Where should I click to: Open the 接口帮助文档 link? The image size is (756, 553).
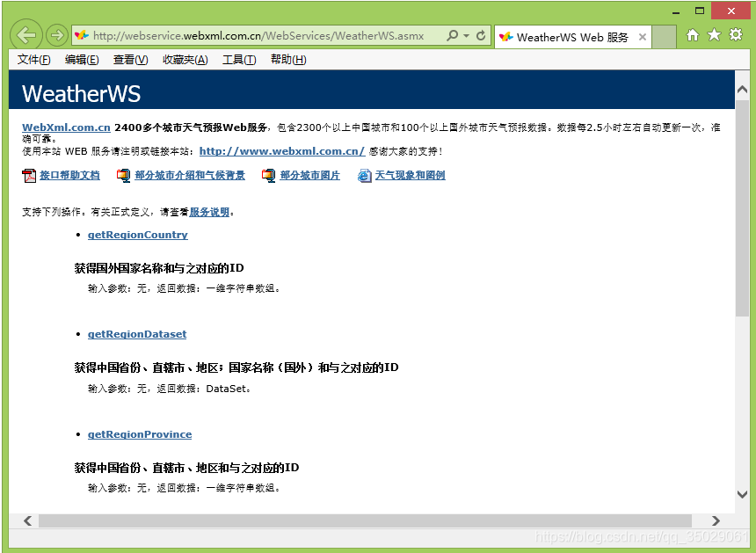pos(69,176)
